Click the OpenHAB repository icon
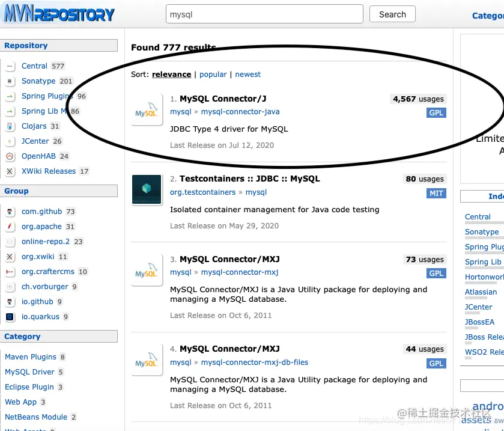This screenshot has width=504, height=431. (10, 156)
